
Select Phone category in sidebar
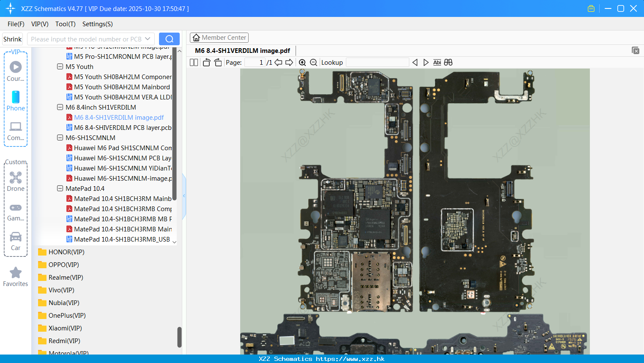coord(16,101)
